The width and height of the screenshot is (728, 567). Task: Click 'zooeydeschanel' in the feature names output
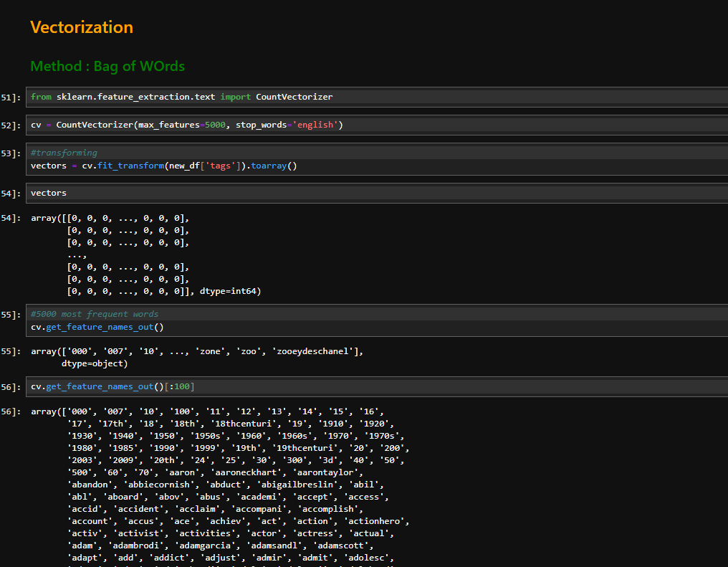pyautogui.click(x=312, y=351)
